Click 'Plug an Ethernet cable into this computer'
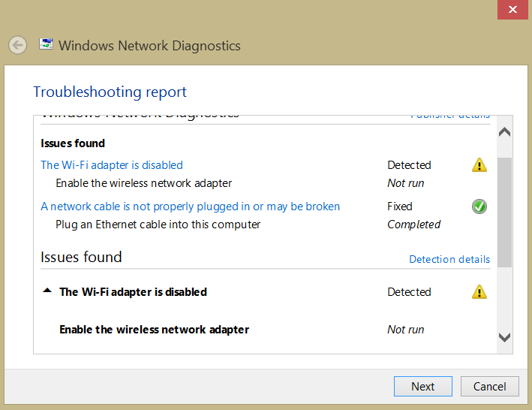 [x=158, y=225]
